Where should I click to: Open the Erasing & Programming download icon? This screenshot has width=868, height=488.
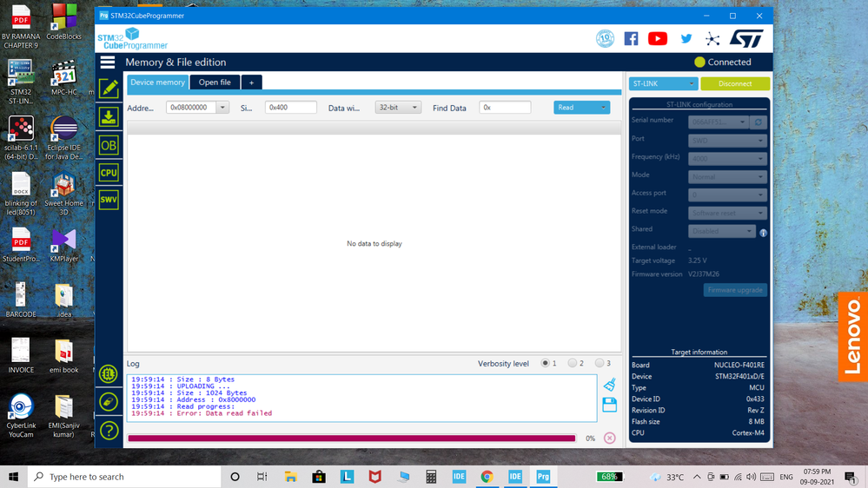point(109,117)
